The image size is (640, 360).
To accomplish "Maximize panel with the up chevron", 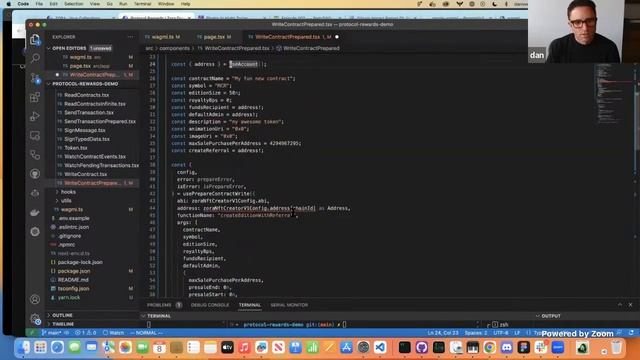I will click(620, 305).
